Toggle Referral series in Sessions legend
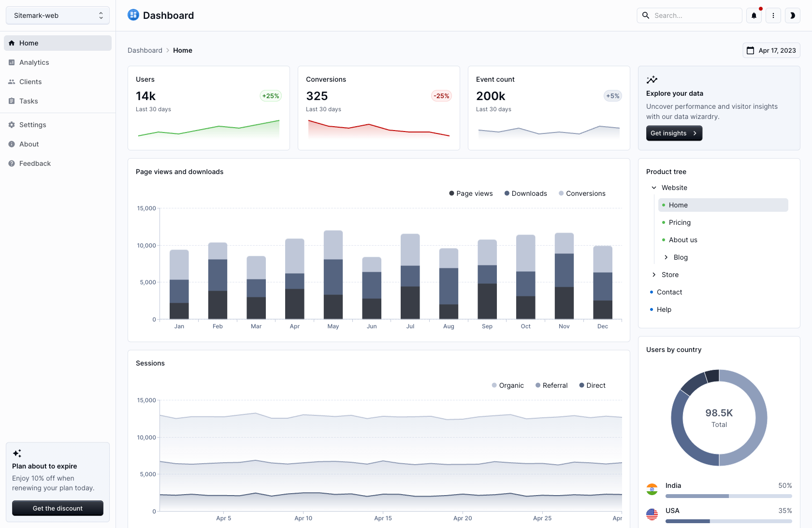Screen dimensions: 812x528 (551, 385)
